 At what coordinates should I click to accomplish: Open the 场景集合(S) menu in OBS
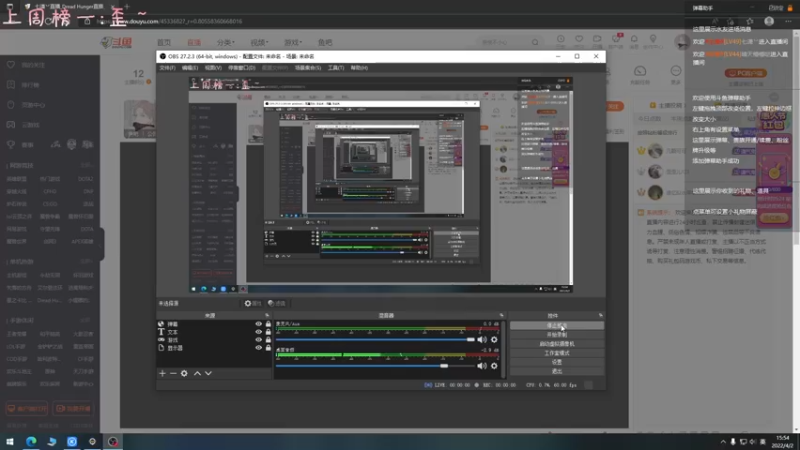tap(308, 68)
